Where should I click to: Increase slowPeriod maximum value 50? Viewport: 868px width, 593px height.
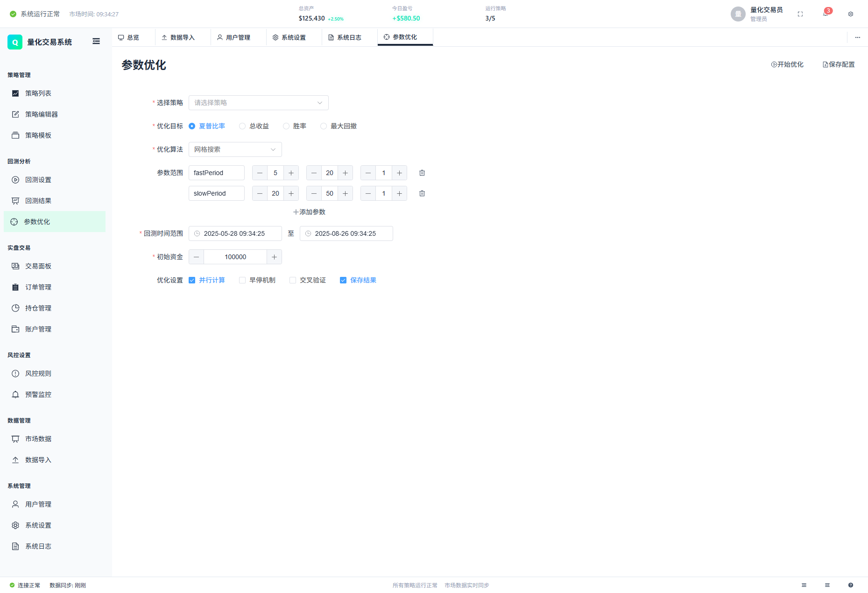[345, 193]
